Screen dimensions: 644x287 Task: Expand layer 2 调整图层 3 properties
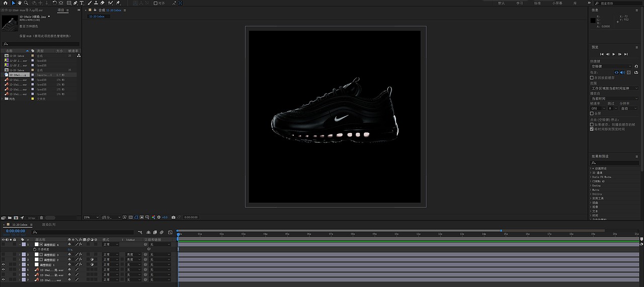(x=20, y=255)
